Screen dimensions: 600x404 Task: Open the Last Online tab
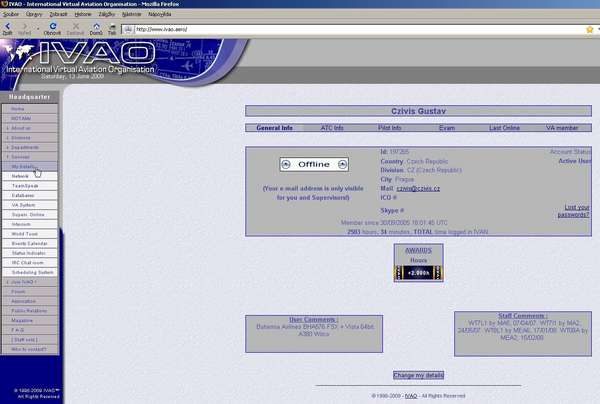(504, 128)
